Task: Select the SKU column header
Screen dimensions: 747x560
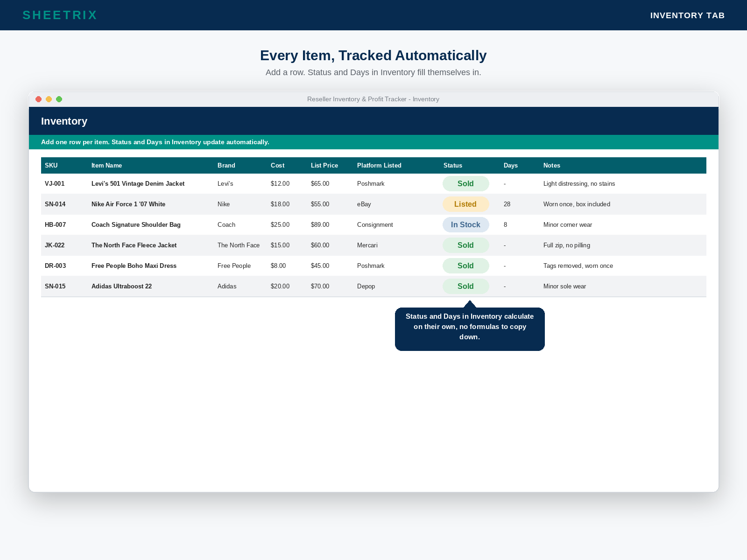Action: 51,165
